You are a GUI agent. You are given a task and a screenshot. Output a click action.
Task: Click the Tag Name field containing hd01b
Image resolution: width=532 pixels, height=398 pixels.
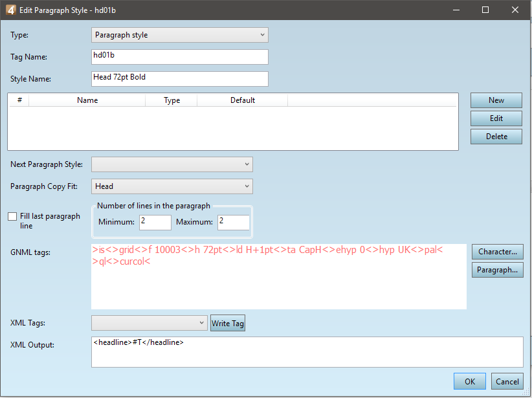click(180, 57)
